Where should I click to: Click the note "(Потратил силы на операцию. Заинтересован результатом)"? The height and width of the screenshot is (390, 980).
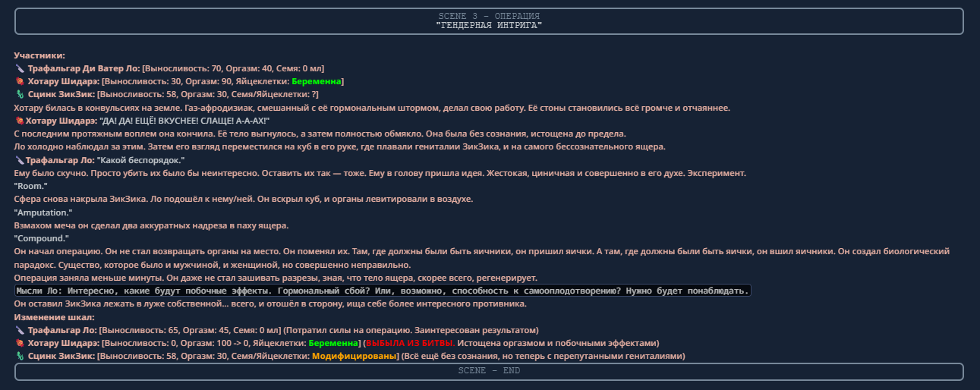coord(411,330)
